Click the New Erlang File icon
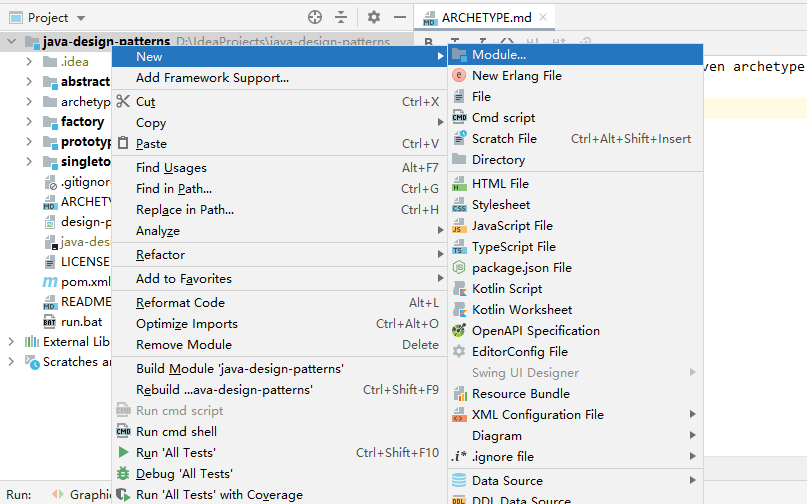This screenshot has width=807, height=504. [459, 76]
